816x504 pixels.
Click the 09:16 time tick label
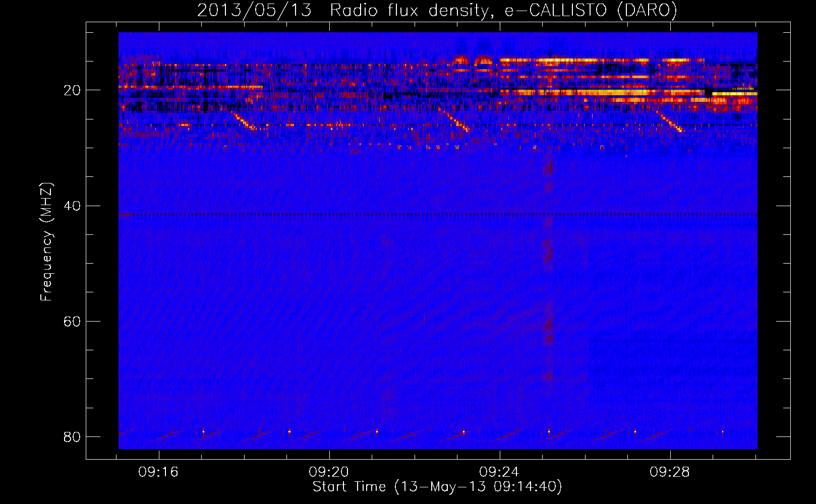pos(159,472)
